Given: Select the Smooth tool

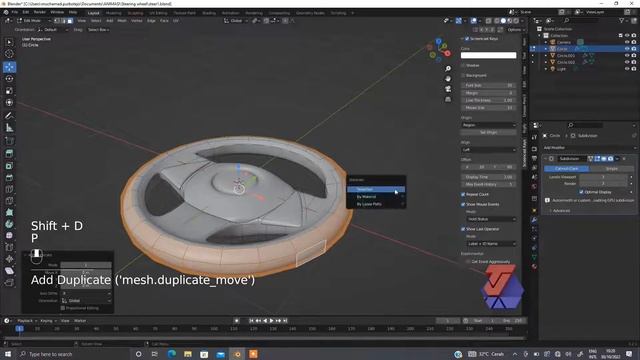Looking at the screenshot, I should pos(9,236).
